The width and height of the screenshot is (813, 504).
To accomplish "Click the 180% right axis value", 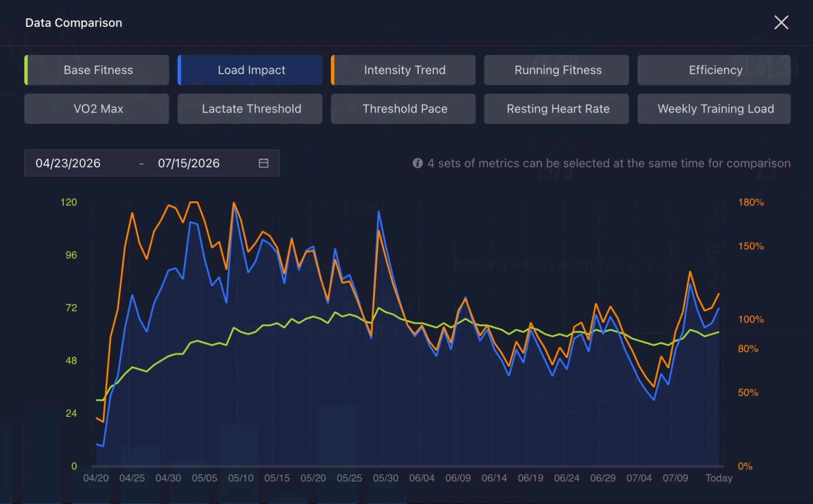I will pos(751,202).
